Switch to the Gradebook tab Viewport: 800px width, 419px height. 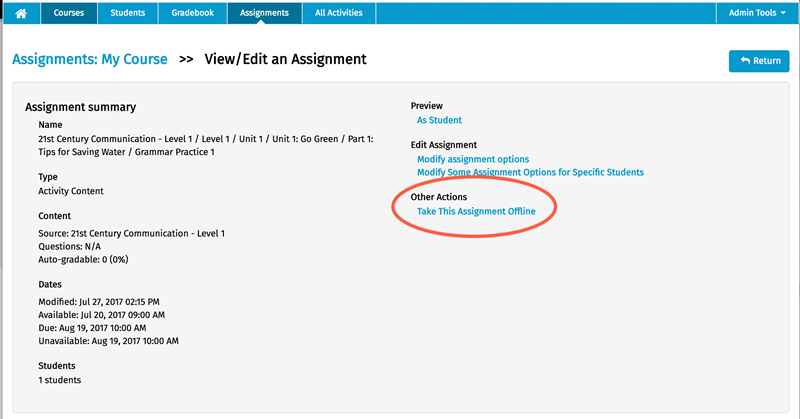tap(192, 13)
